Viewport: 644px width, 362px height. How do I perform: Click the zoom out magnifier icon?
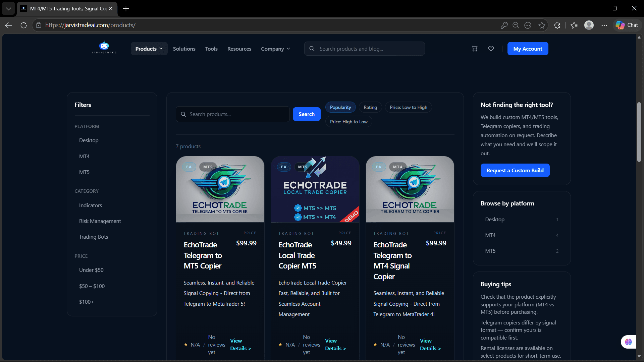click(516, 25)
